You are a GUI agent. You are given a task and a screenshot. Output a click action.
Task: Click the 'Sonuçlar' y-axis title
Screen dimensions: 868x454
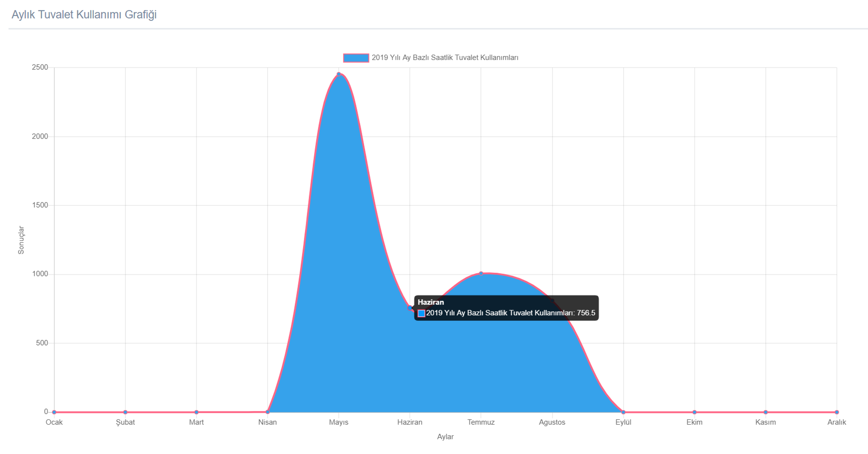[21, 240]
